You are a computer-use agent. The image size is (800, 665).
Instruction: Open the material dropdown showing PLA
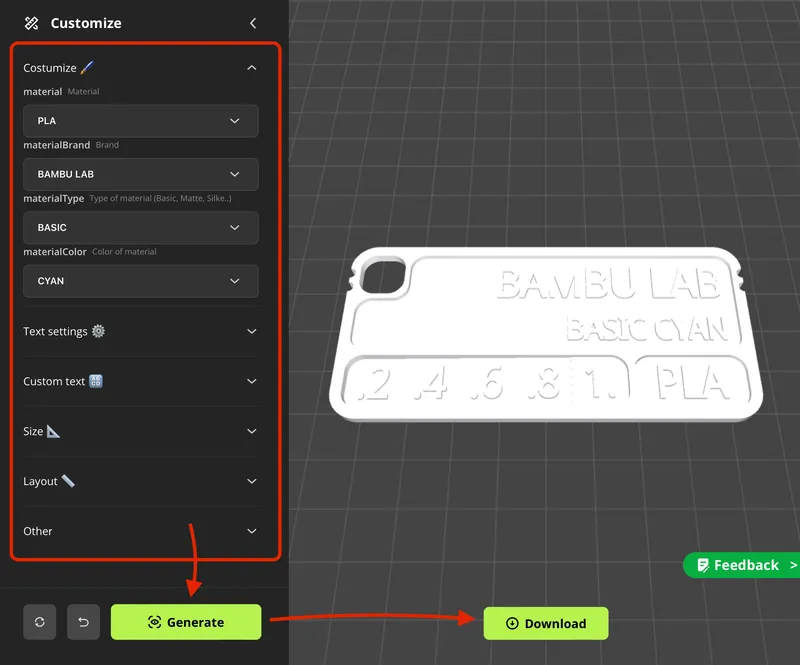tap(141, 121)
